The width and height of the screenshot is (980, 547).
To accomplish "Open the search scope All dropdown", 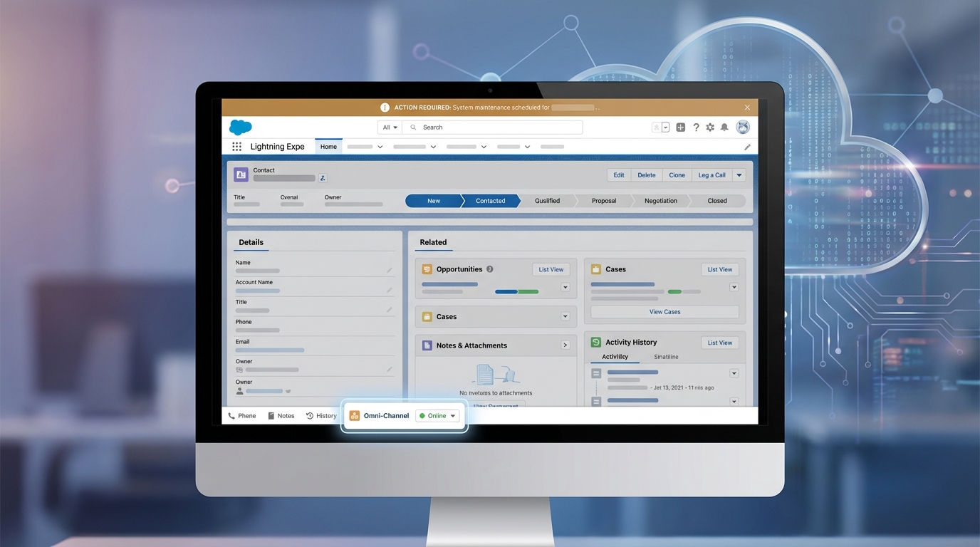I will coord(389,127).
